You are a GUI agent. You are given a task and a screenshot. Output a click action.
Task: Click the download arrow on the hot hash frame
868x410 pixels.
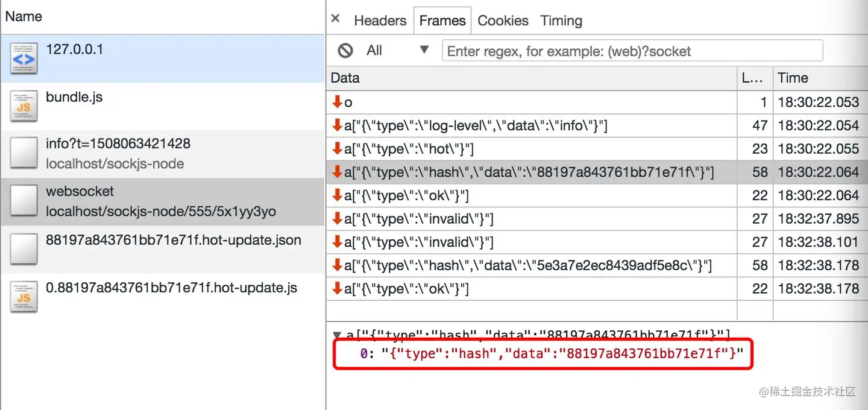(x=338, y=172)
